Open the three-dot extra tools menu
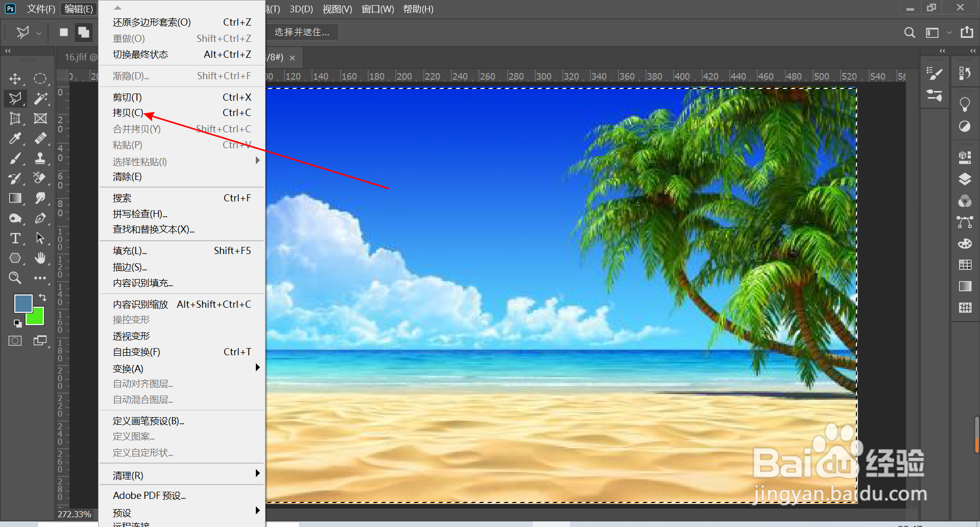 click(40, 278)
